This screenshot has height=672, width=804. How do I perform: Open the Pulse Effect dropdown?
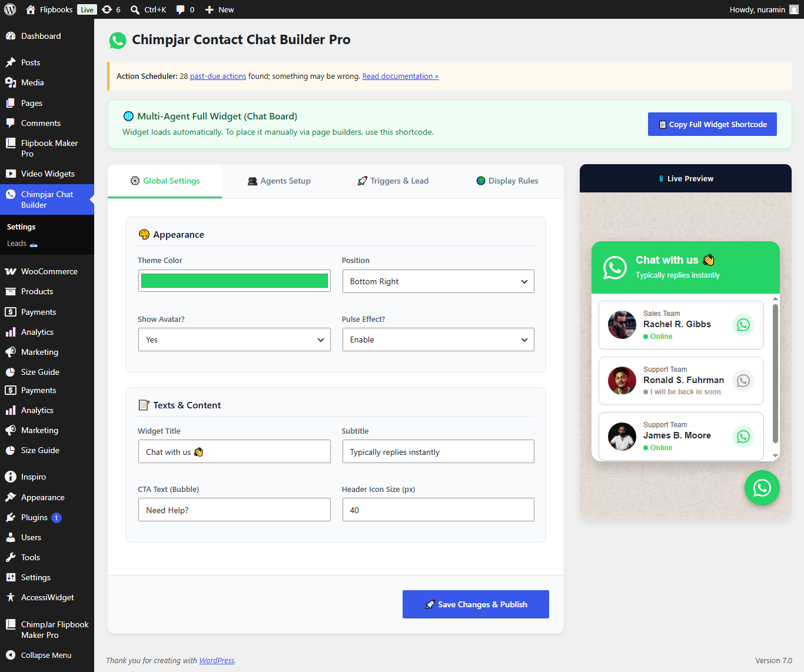438,340
